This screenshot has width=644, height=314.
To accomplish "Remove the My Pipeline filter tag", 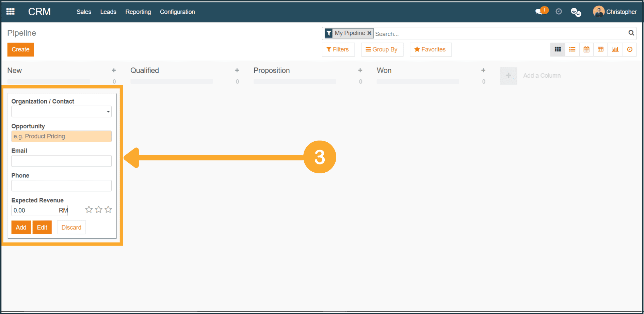I will pos(369,33).
